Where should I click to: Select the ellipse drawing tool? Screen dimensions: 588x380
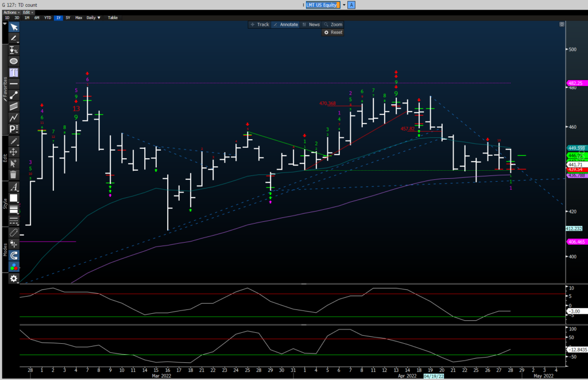click(x=14, y=61)
